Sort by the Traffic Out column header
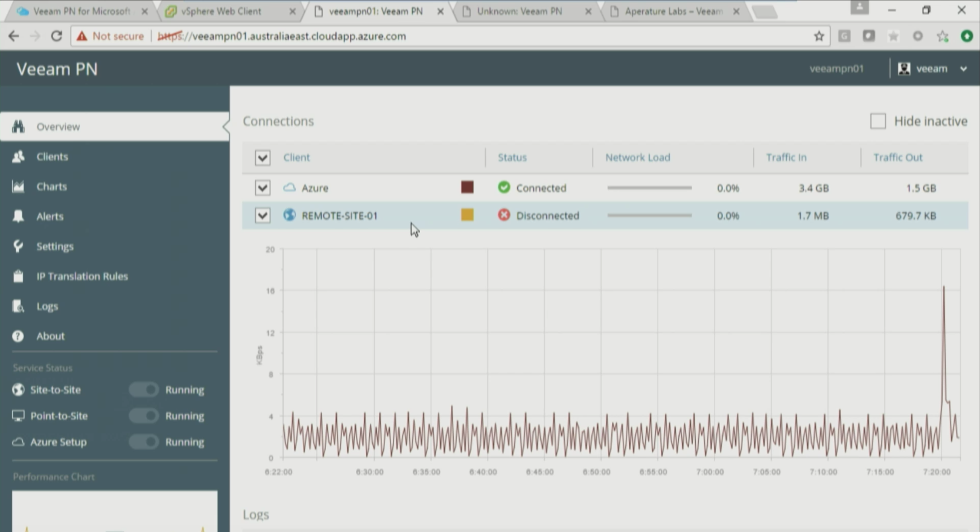Screen dimensions: 980x532 tap(898, 157)
